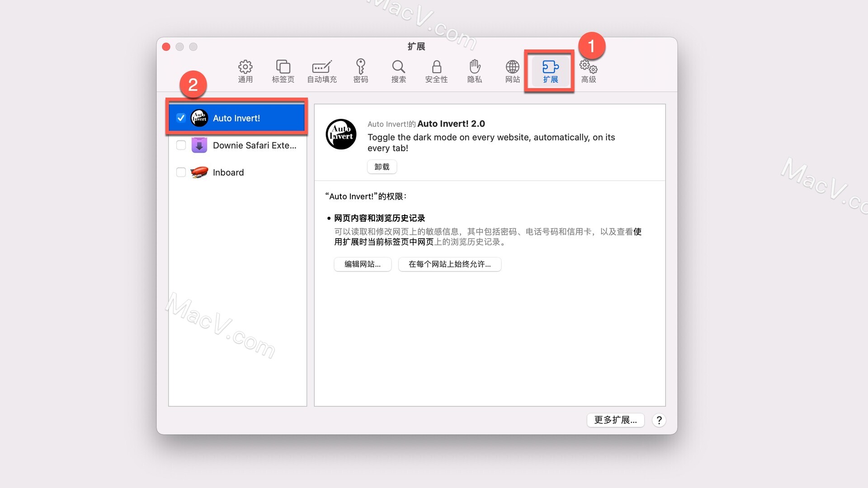
Task: Toggle Downie Safari Extension checkbox
Action: coord(181,145)
